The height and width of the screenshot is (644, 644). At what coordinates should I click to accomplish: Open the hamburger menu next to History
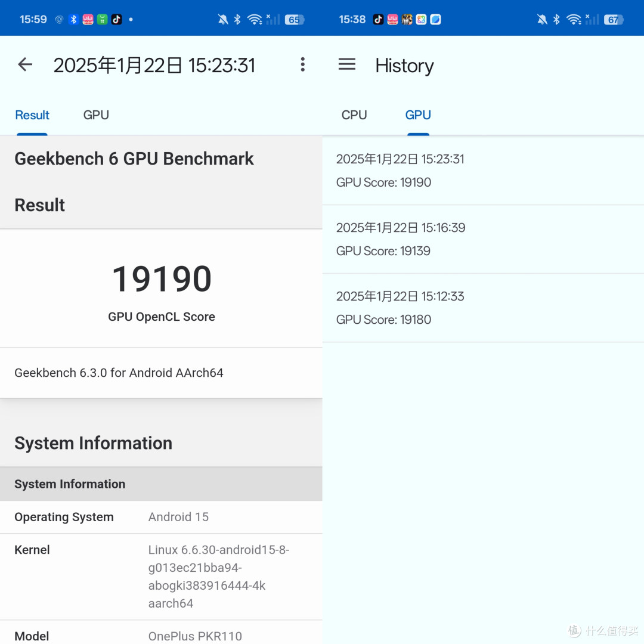pos(347,64)
